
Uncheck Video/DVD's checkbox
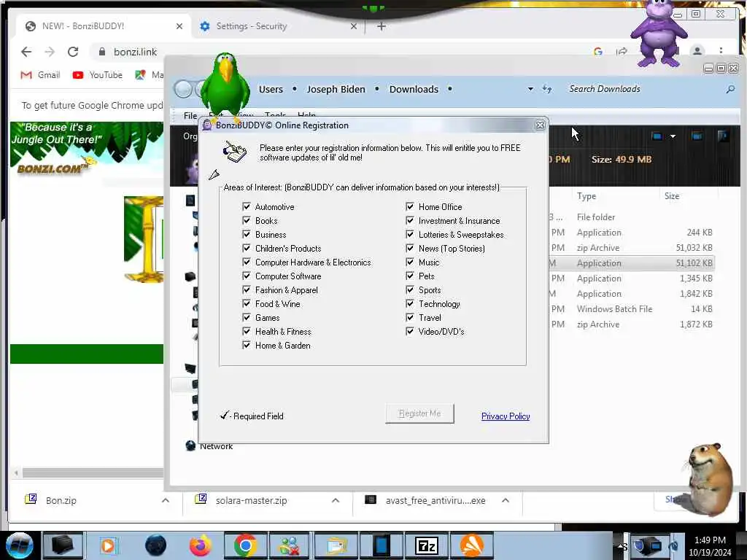410,331
